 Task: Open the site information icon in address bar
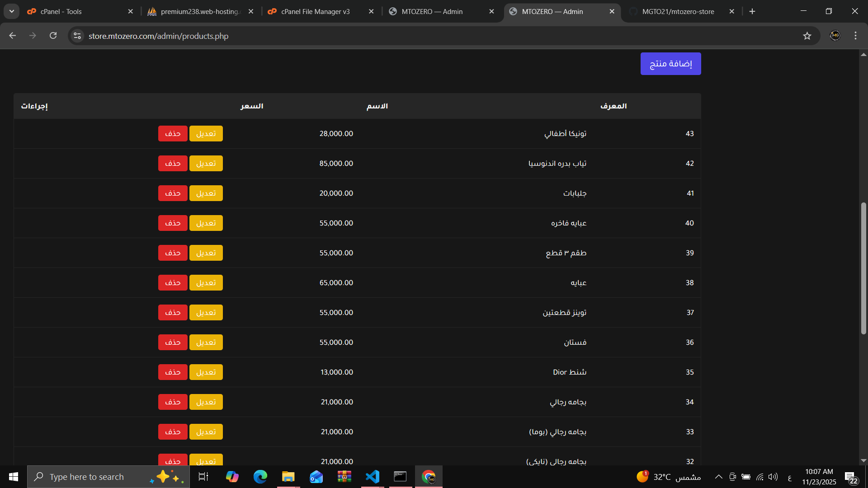point(77,36)
